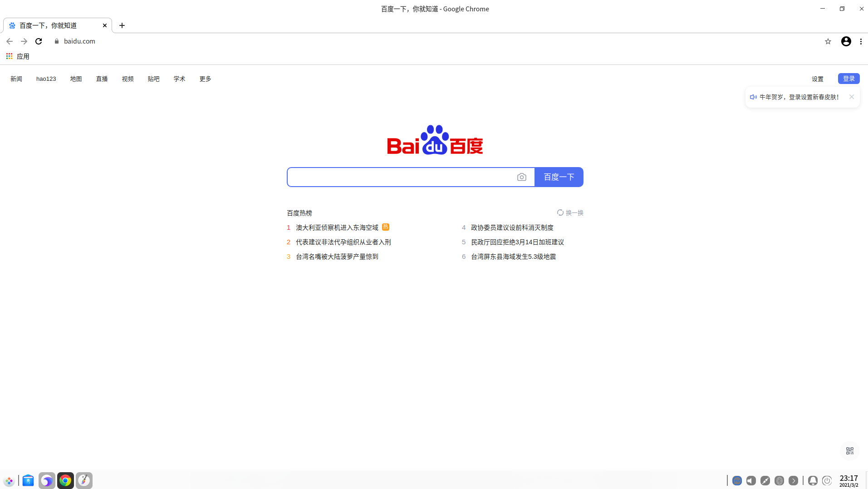Screen dimensions: 868x489
Task: Open hot topic 民政厅回应拒绝3月14日加班建议
Action: tap(518, 242)
